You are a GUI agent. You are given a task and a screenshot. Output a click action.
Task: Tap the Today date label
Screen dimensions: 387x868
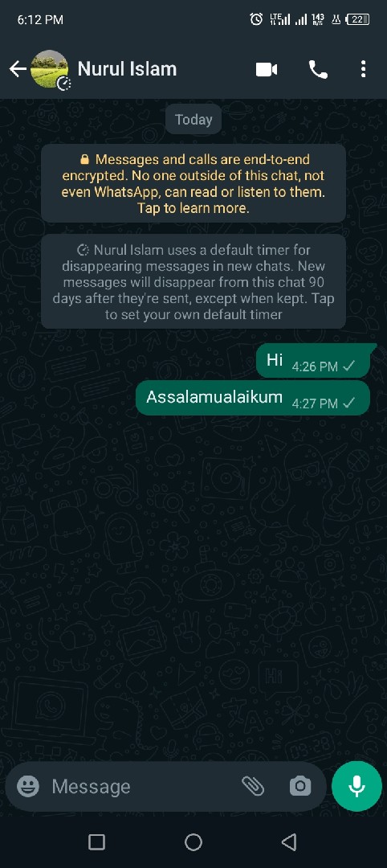[x=193, y=120]
